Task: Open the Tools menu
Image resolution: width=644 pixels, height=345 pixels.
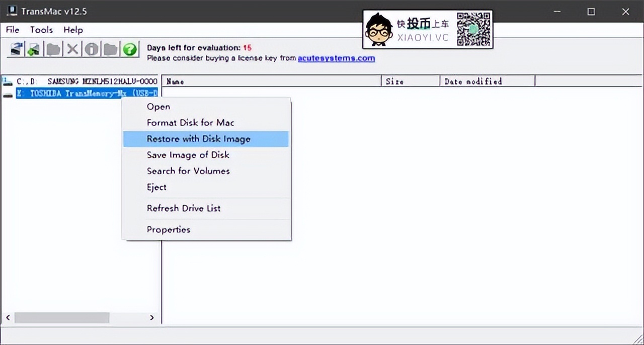Action: coord(41,30)
